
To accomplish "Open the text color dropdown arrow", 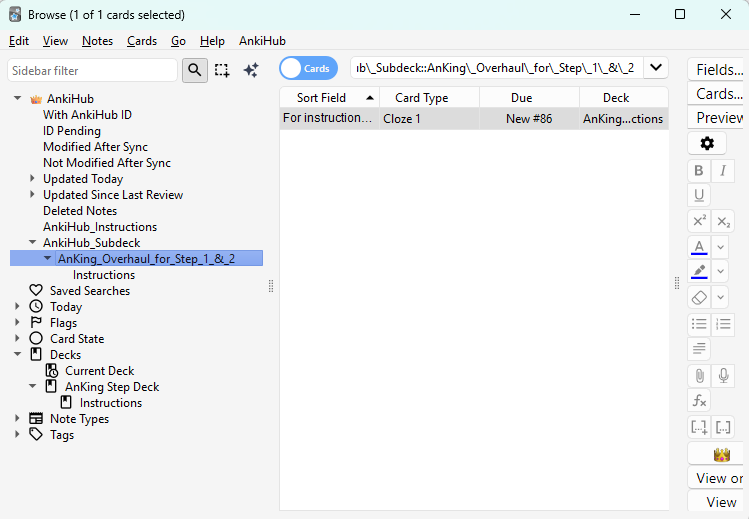I will [x=720, y=247].
